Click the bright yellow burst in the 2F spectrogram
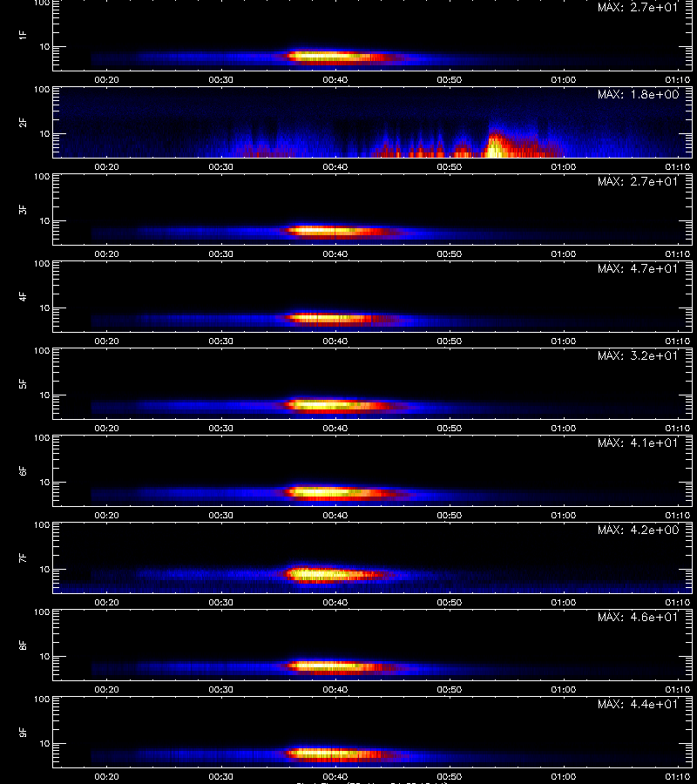 tap(495, 148)
